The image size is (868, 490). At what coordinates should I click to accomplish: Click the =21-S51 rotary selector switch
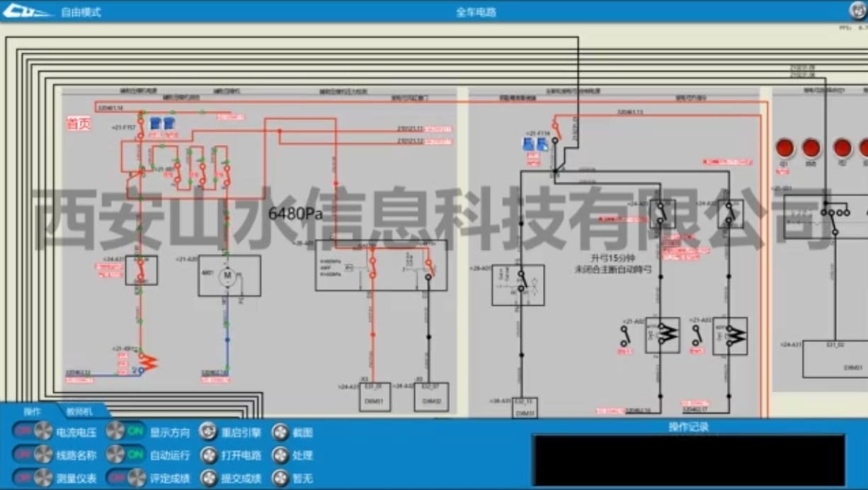[826, 217]
